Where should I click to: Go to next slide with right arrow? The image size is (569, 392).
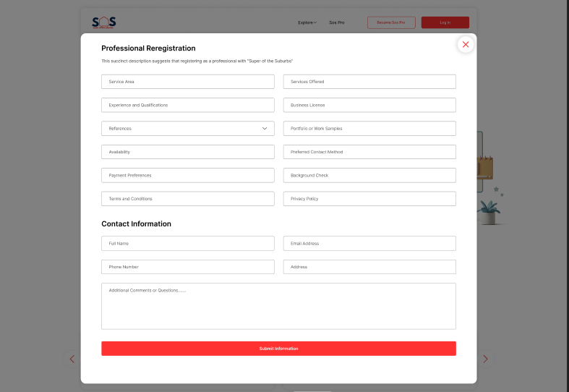pos(485,359)
